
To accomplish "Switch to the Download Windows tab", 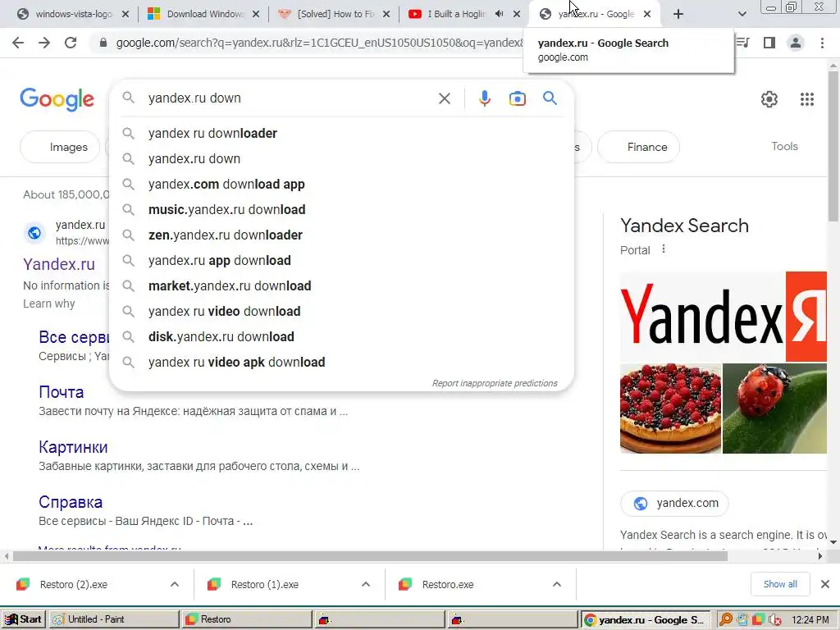I will pyautogui.click(x=197, y=14).
